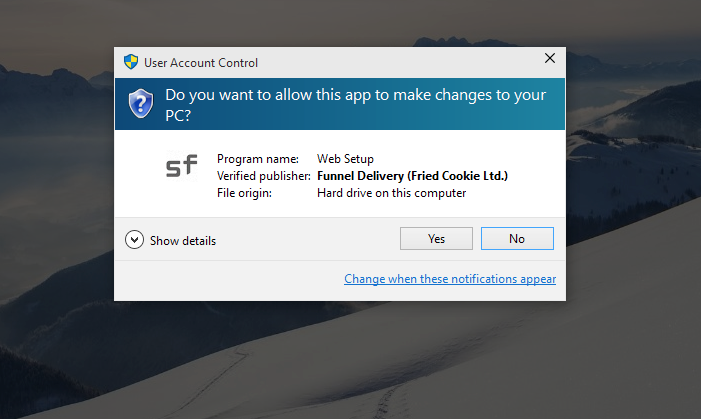This screenshot has width=701, height=419.
Task: Click the Web Setup program name
Action: (345, 159)
